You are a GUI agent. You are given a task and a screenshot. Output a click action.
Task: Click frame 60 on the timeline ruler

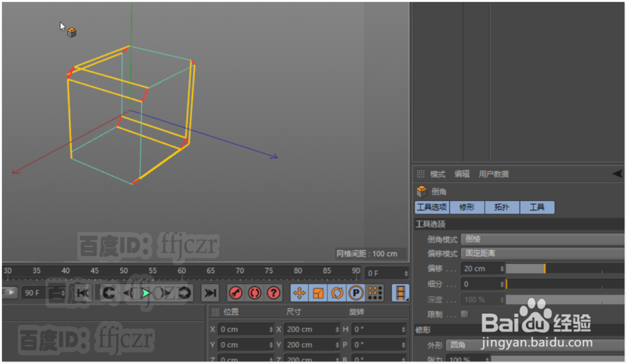[182, 271]
